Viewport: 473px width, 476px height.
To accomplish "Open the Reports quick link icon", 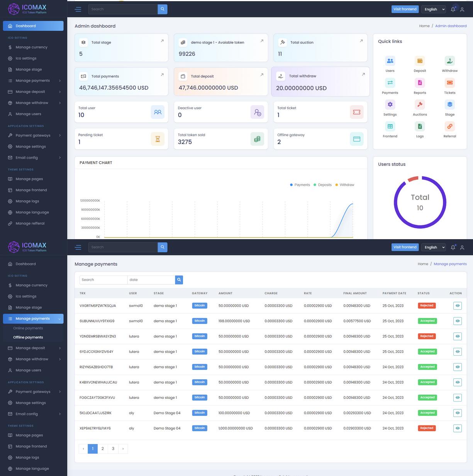I will pos(420,83).
